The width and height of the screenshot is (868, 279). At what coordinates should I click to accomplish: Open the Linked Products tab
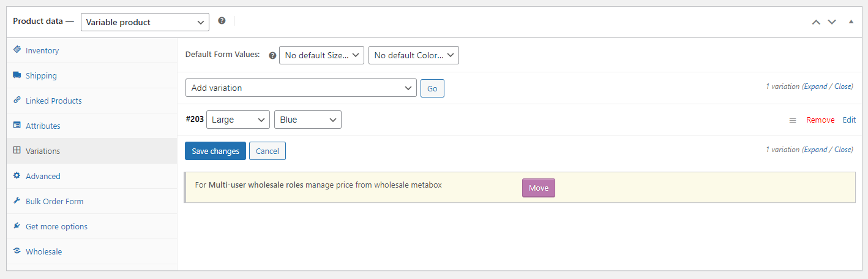pyautogui.click(x=92, y=101)
